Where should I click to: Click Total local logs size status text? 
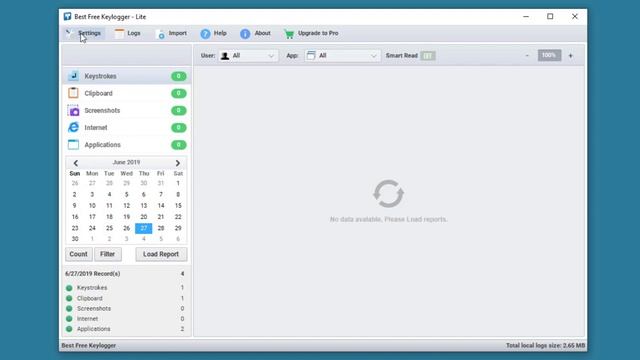pos(546,346)
